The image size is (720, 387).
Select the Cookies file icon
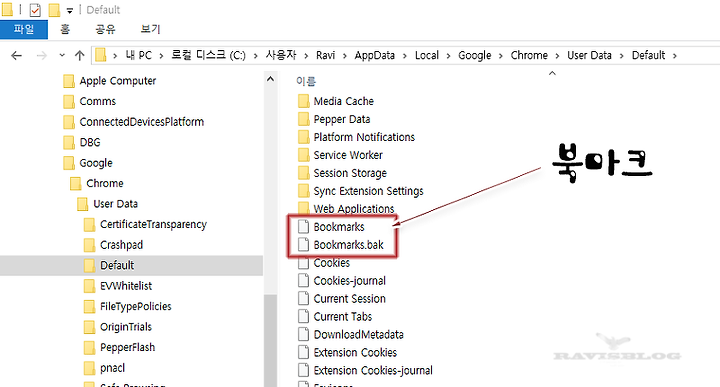pyautogui.click(x=304, y=264)
